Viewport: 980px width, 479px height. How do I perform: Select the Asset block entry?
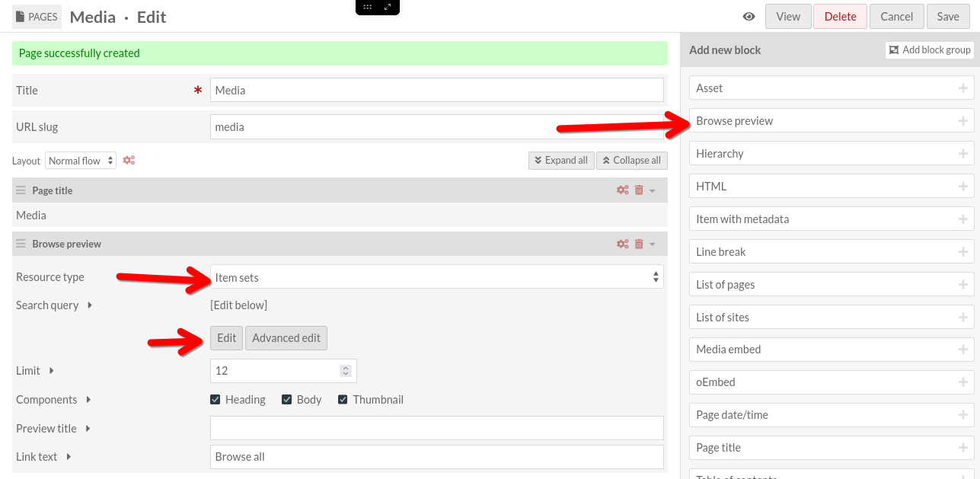pyautogui.click(x=832, y=88)
